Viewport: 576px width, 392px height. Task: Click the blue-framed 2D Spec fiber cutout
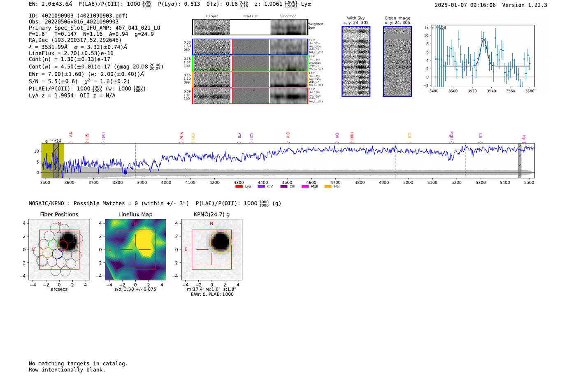click(x=212, y=47)
